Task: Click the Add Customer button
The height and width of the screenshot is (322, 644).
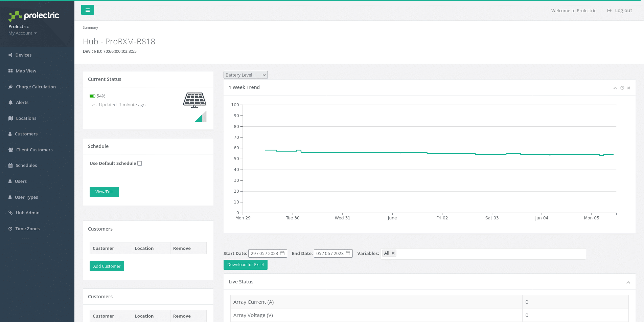Action: point(107,266)
